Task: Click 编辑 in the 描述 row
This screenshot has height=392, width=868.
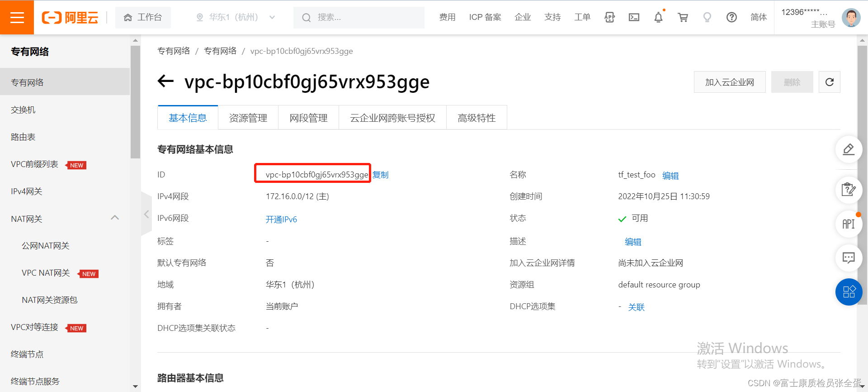Action: coord(633,242)
